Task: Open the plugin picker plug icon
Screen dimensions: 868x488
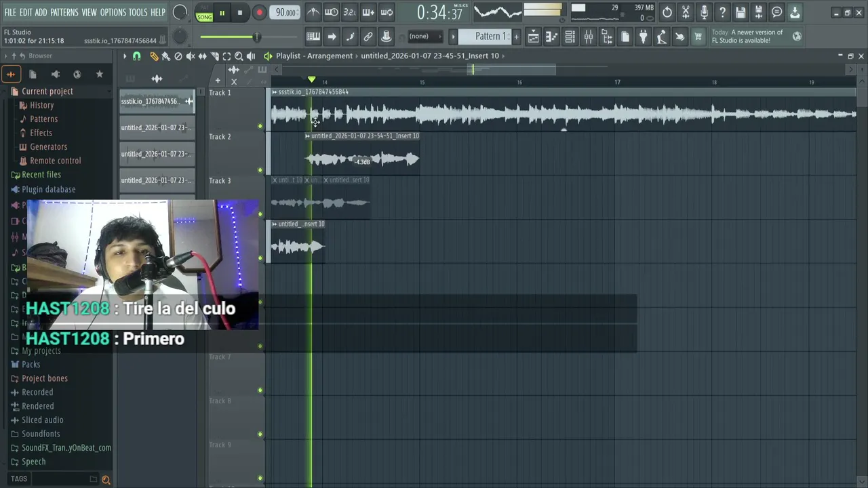Action: click(x=644, y=37)
